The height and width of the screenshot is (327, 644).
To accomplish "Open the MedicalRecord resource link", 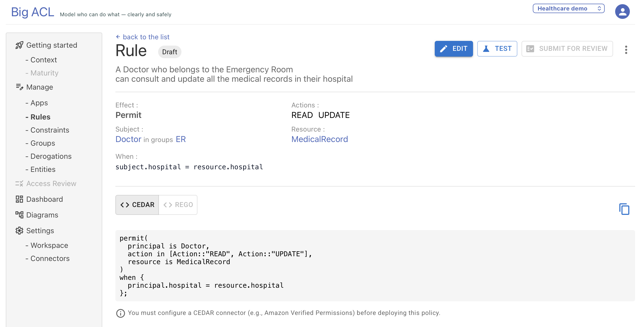I will click(319, 139).
